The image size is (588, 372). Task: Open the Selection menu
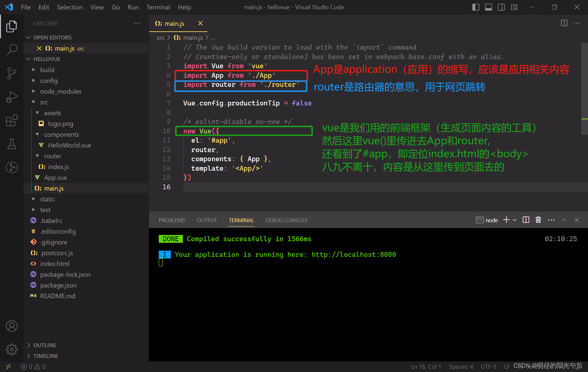70,7
